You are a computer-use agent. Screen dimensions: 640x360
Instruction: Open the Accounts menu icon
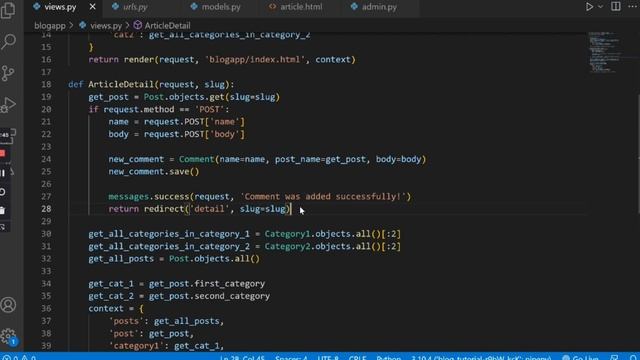pos(8,305)
